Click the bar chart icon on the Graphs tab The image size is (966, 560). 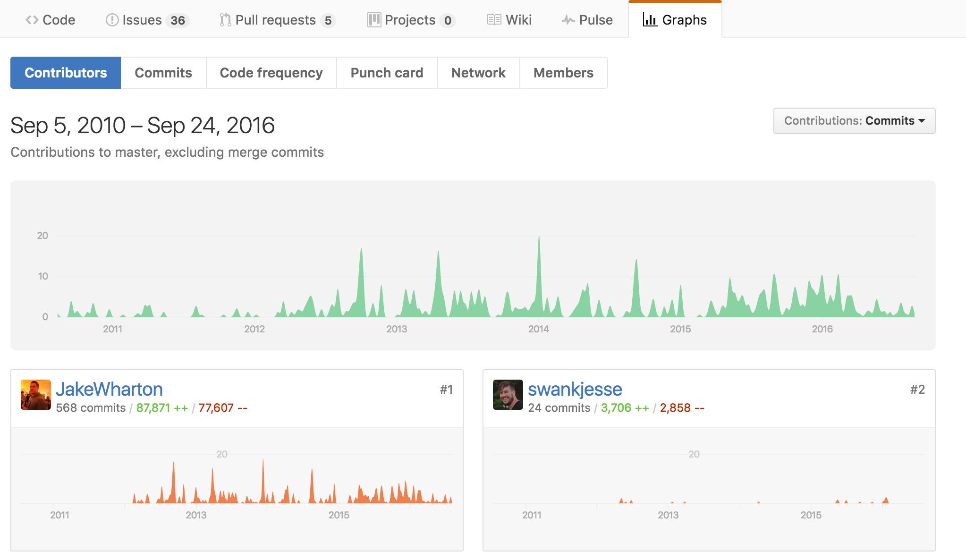click(650, 20)
